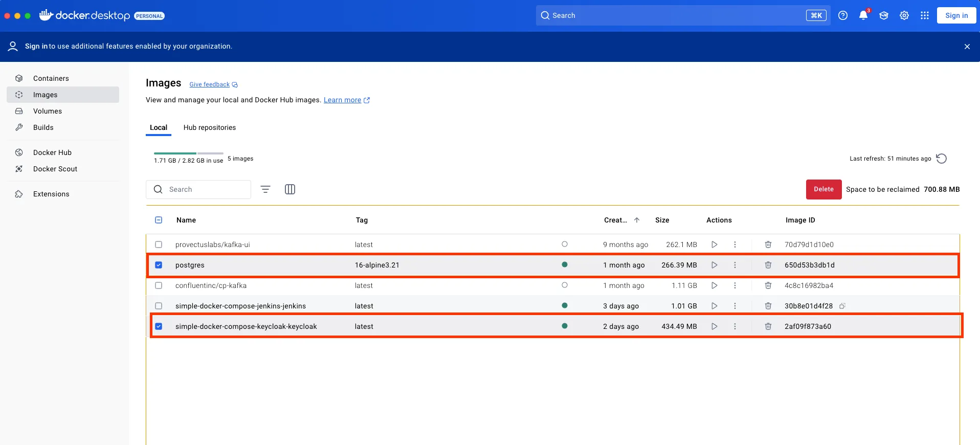Open the Learning center graduation cap icon
This screenshot has width=980, height=445.
click(x=884, y=15)
